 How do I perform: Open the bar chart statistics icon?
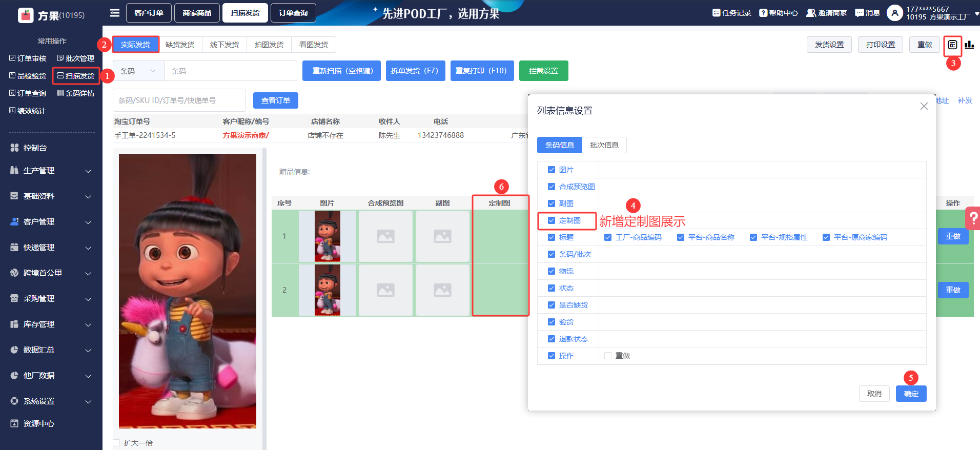[x=969, y=45]
